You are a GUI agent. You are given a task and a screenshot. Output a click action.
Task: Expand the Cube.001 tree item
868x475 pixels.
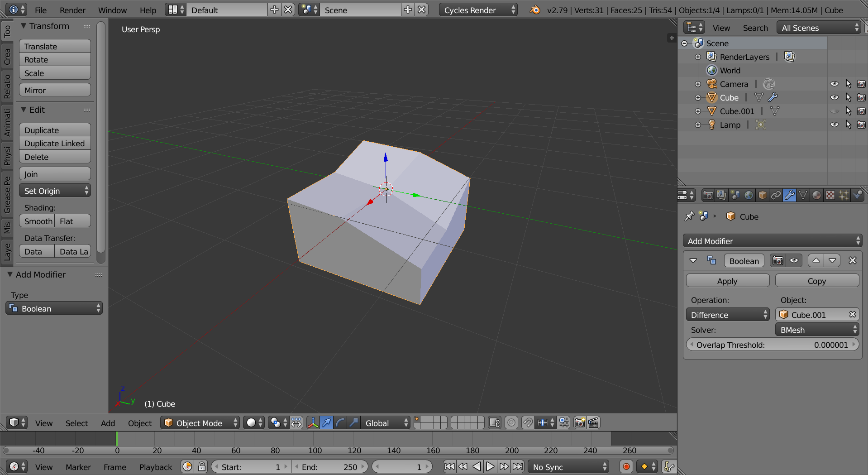[x=698, y=111]
